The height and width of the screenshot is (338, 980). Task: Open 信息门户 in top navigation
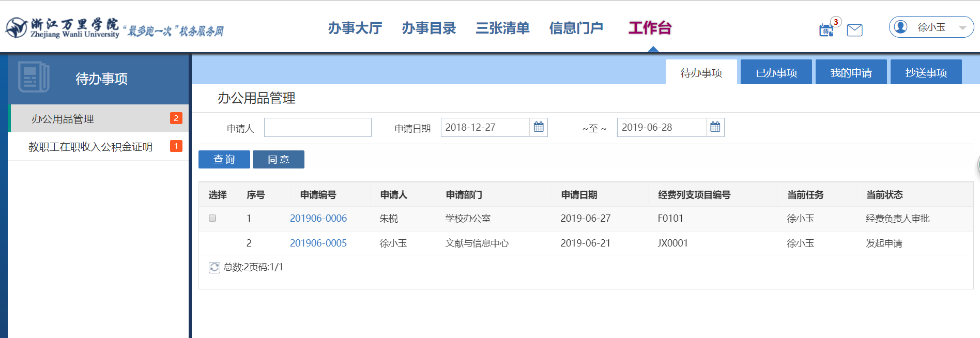pos(576,28)
